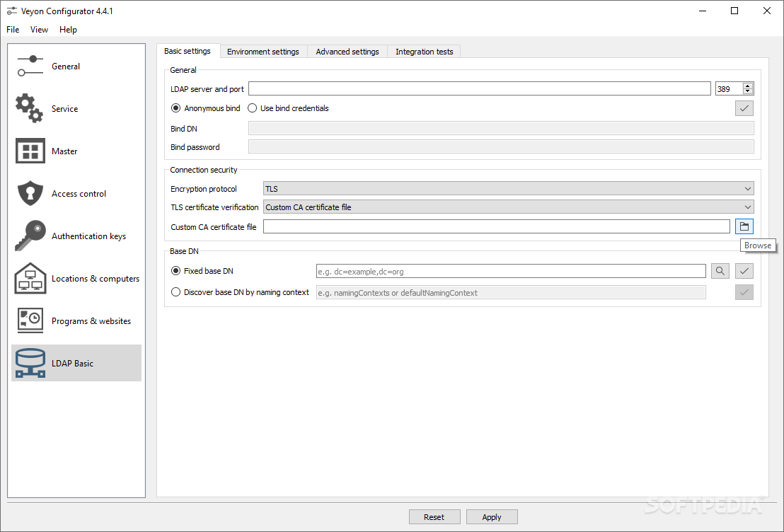Open the Help menu
This screenshot has height=532, width=784.
coord(68,30)
